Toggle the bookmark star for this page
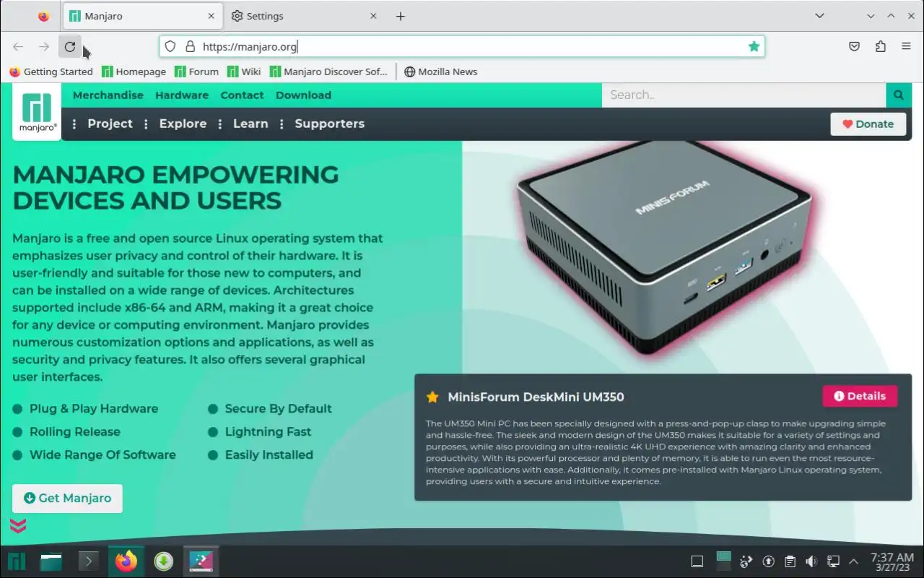Image resolution: width=924 pixels, height=578 pixels. point(754,47)
